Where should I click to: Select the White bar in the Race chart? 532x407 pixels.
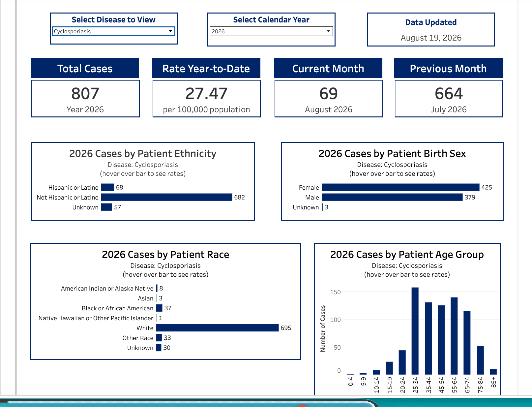[217, 328]
